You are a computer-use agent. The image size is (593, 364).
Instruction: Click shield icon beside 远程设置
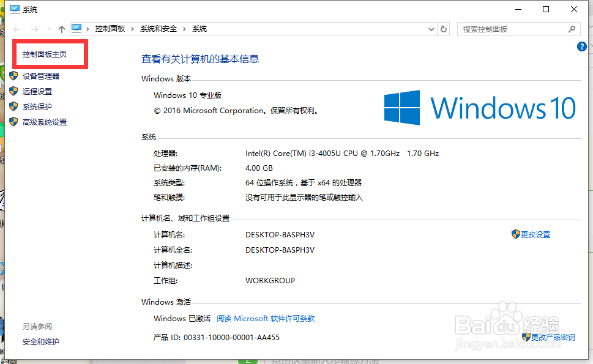coord(13,91)
